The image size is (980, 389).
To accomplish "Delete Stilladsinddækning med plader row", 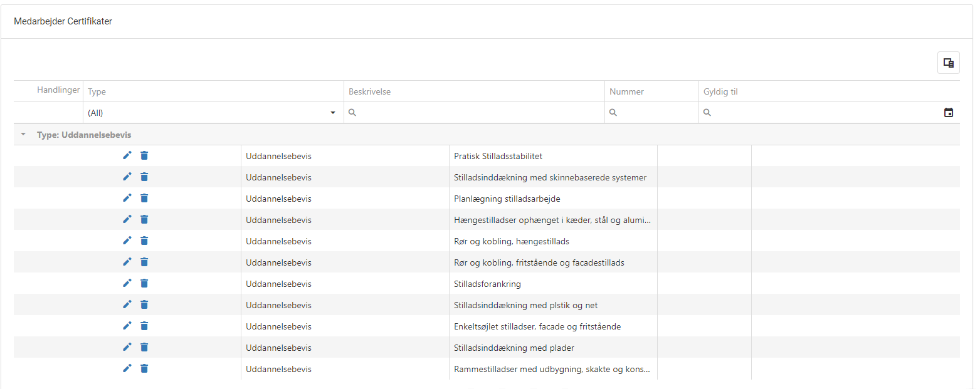I will coord(144,347).
